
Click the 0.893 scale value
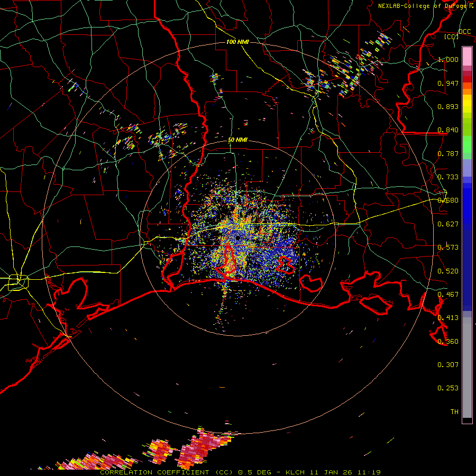tap(448, 106)
